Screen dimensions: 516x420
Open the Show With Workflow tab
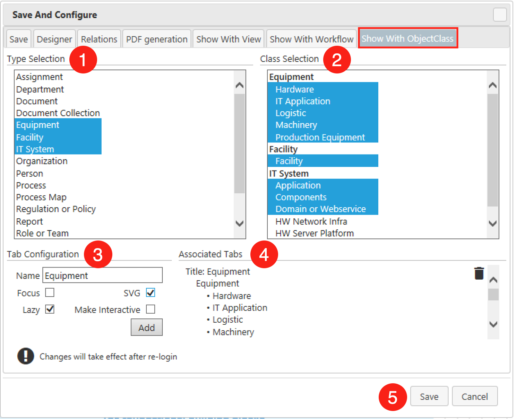(x=311, y=39)
